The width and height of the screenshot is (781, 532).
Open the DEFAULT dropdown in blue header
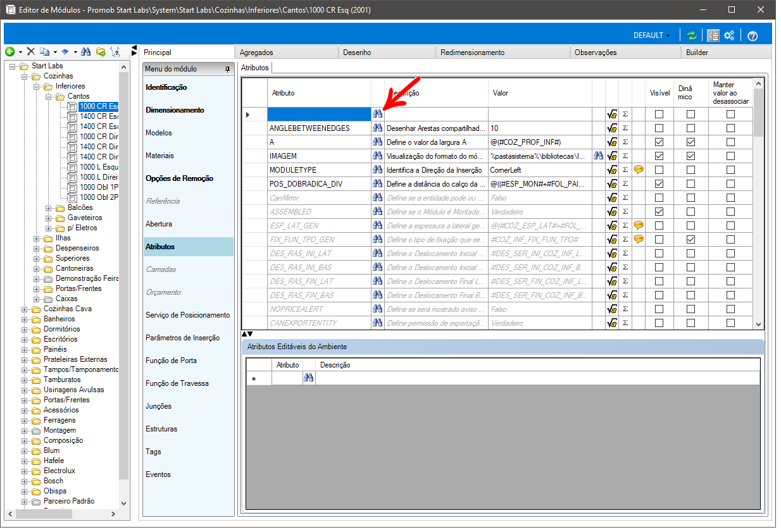pyautogui.click(x=652, y=35)
